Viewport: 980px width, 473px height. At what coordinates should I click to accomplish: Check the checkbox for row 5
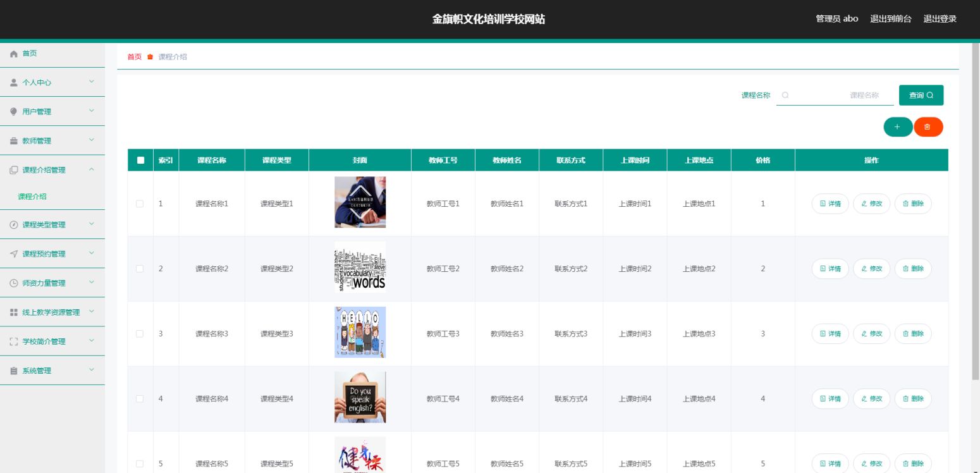tap(140, 464)
